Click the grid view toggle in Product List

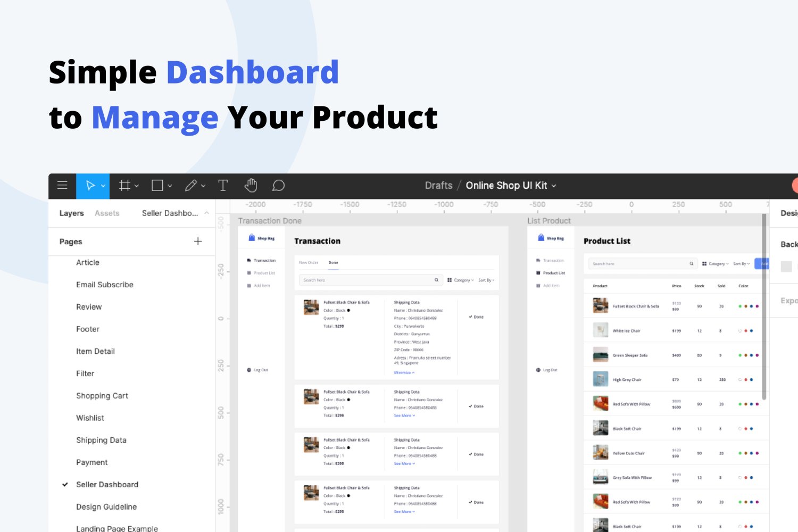(704, 263)
